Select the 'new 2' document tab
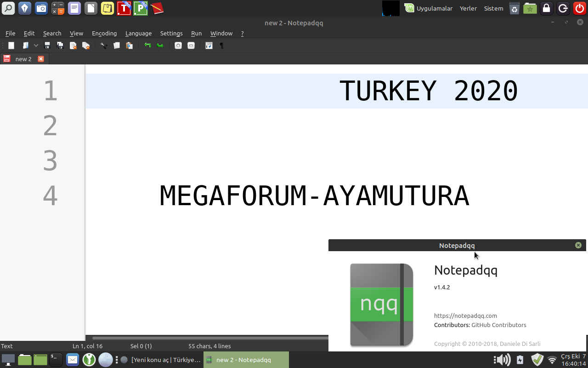Image resolution: width=588 pixels, height=368 pixels. point(24,59)
